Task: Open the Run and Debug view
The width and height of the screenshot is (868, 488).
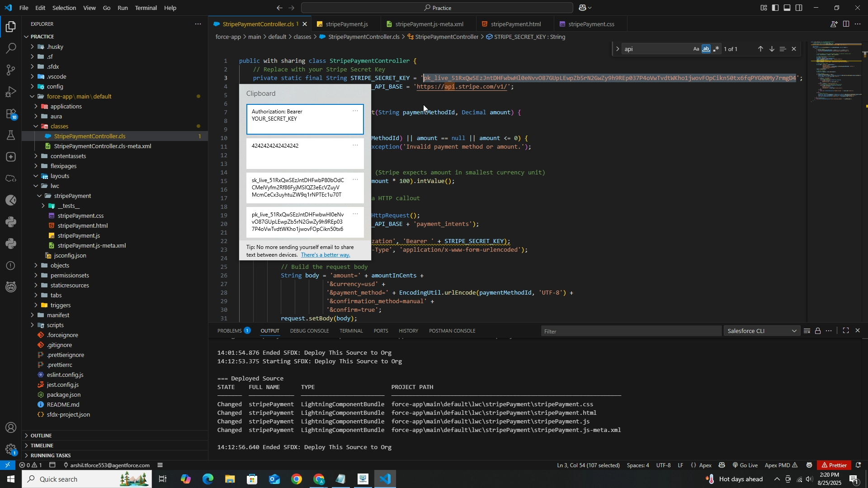Action: [x=11, y=92]
